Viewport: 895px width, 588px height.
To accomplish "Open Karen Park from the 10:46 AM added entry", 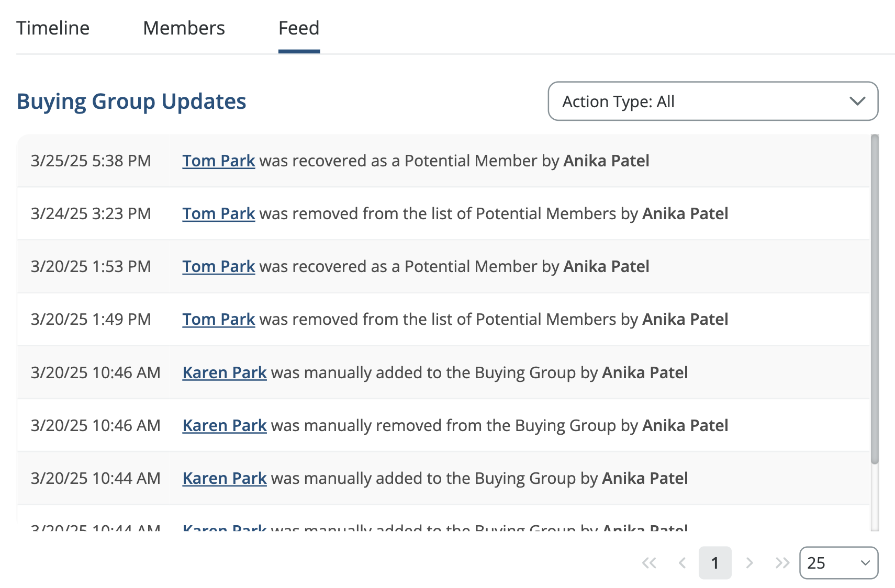I will point(224,372).
